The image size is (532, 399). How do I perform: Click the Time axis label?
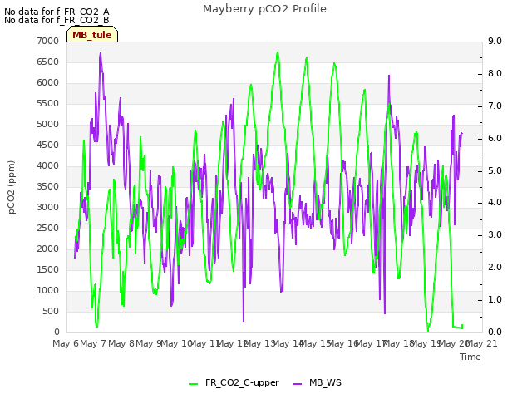pos(470,357)
